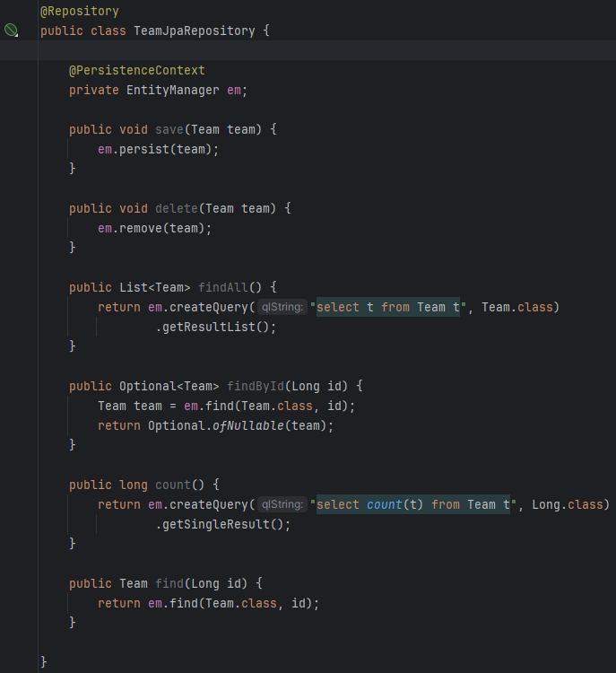Viewport: 616px width, 673px height.
Task: Click the count method name declaration
Action: pos(172,485)
